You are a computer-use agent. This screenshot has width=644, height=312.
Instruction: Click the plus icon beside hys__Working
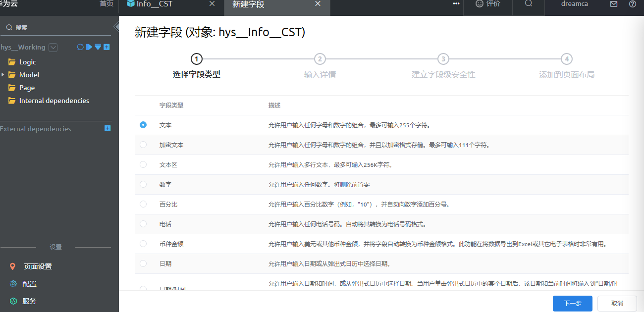click(x=107, y=47)
